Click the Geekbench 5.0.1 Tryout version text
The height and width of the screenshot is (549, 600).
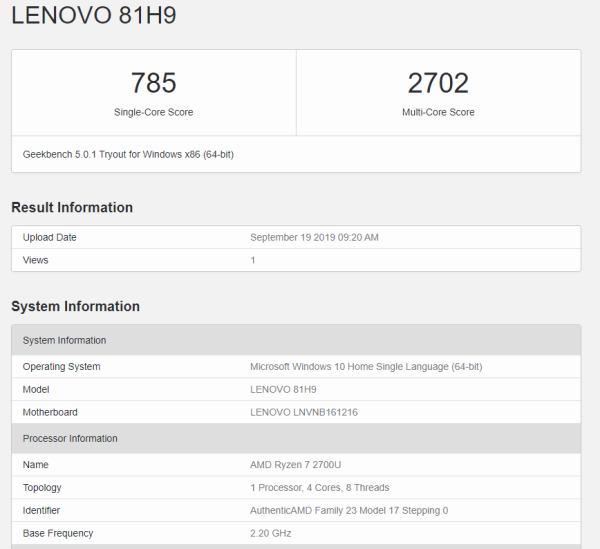click(x=128, y=155)
